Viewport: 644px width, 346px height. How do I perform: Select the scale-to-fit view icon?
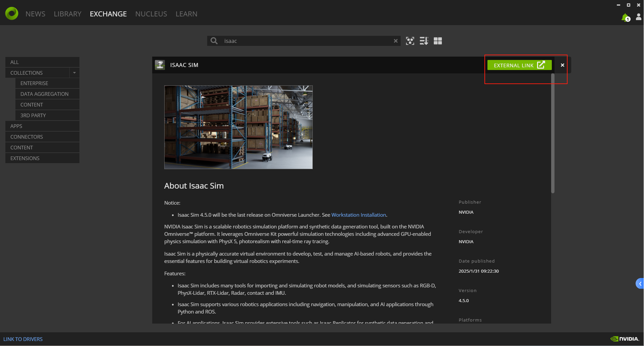tap(410, 41)
